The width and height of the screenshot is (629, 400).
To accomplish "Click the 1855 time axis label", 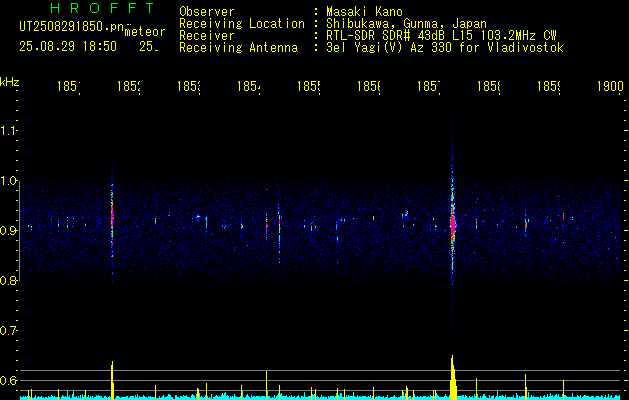I will pos(308,86).
